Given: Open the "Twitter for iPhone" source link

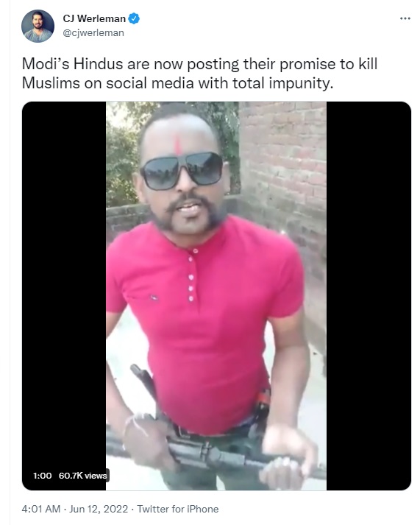Looking at the screenshot, I should click(178, 509).
